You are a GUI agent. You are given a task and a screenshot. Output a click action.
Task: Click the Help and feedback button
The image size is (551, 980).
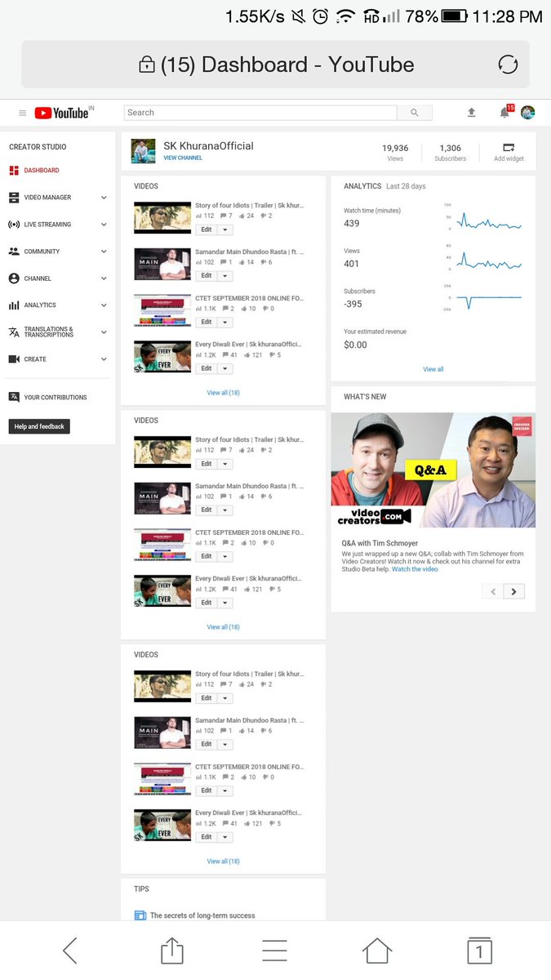coord(39,426)
